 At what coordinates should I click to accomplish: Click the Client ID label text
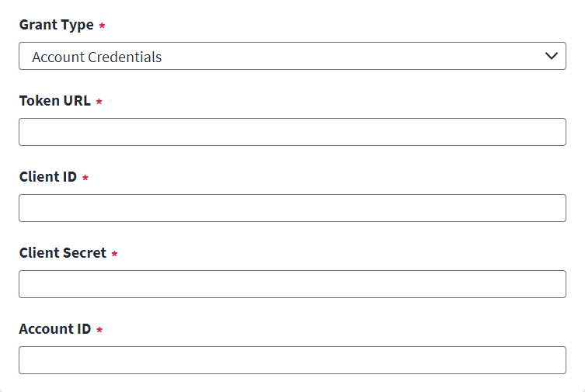coord(48,177)
